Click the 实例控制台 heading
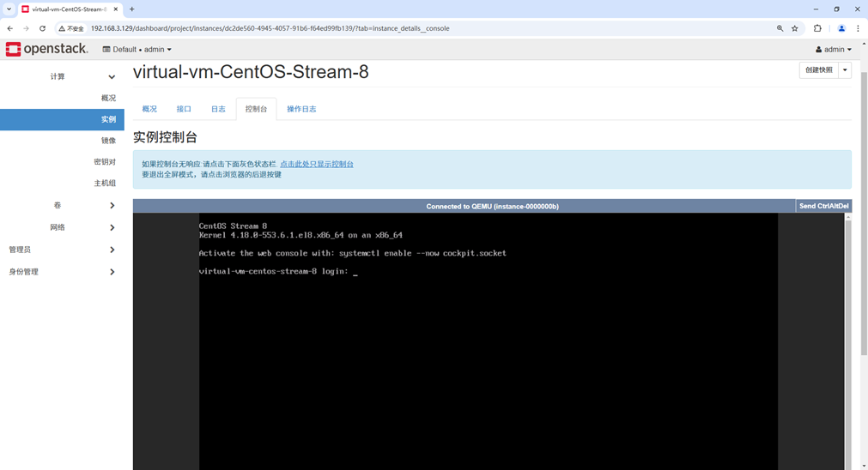This screenshot has width=868, height=470. [x=165, y=137]
